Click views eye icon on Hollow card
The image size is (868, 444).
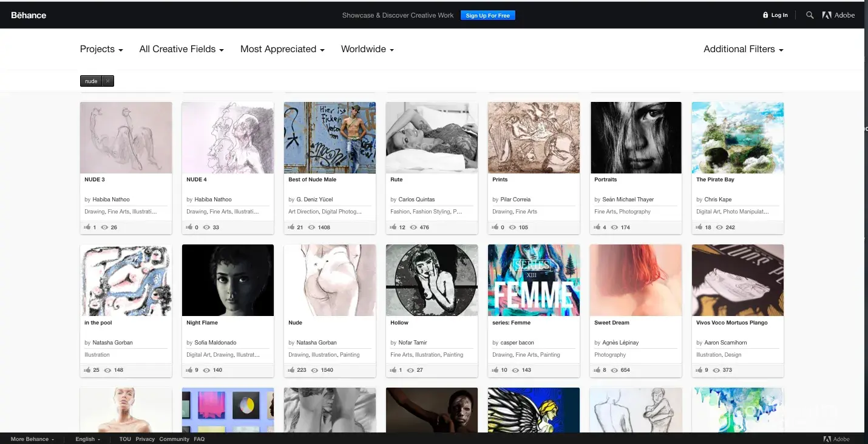(x=410, y=370)
